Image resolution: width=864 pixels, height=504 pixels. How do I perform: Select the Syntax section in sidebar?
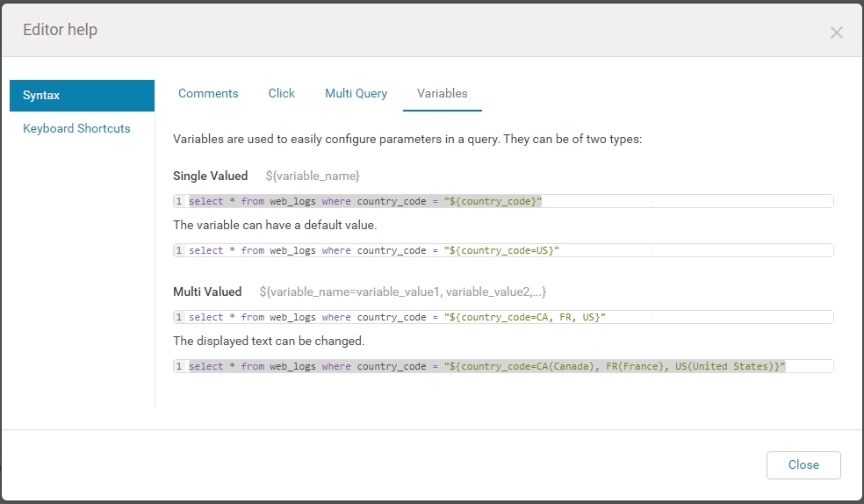tap(83, 96)
